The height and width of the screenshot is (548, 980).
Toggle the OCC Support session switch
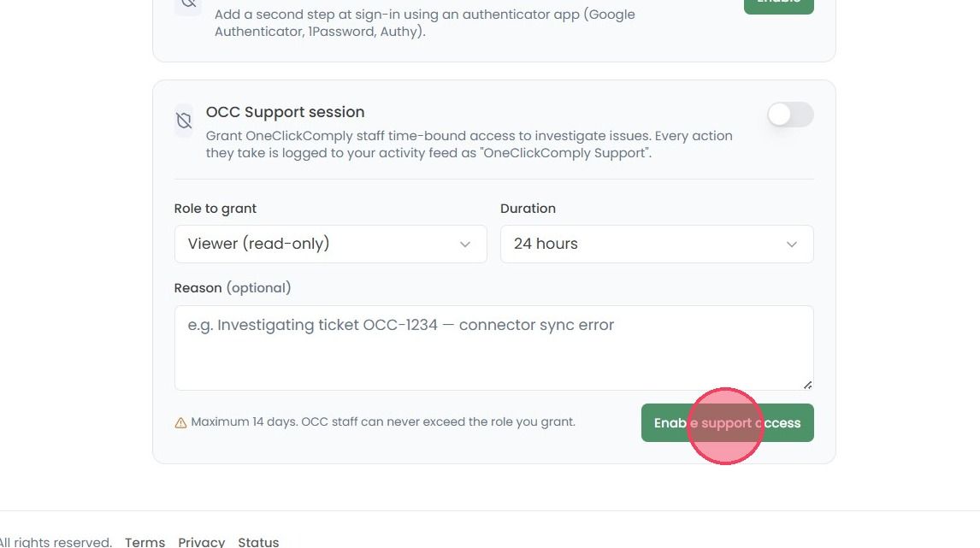pos(790,115)
